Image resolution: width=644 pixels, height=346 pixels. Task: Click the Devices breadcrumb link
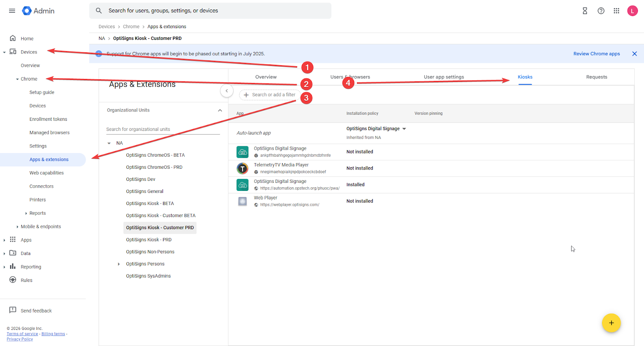tap(107, 27)
